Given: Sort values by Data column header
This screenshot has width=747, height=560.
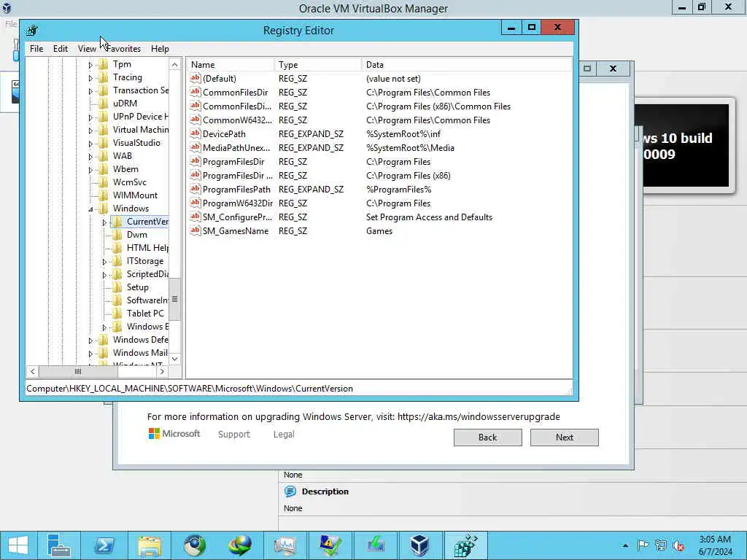Looking at the screenshot, I should pos(467,65).
